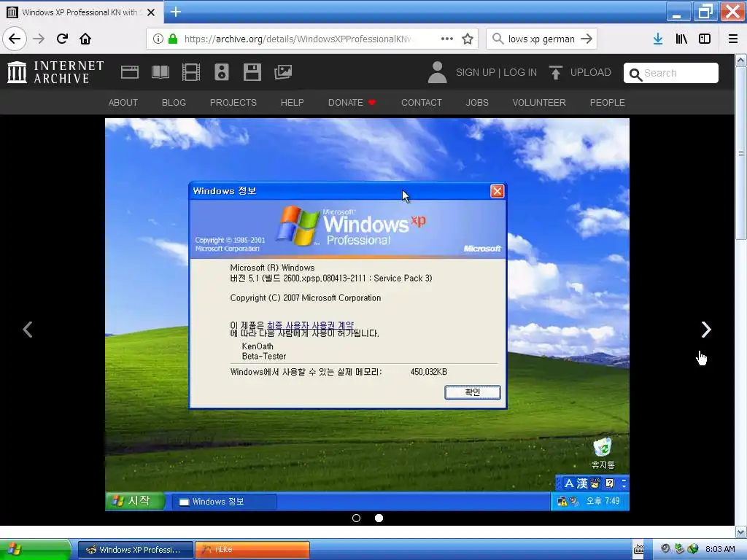Focus the Internet Archive Search field
This screenshot has height=560, width=747.
coord(670,73)
